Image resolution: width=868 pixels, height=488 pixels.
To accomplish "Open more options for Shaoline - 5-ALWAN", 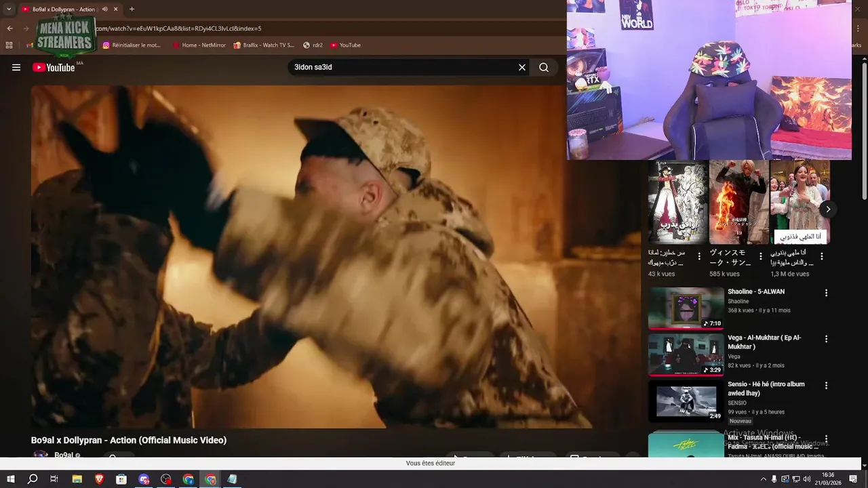I will (x=826, y=293).
